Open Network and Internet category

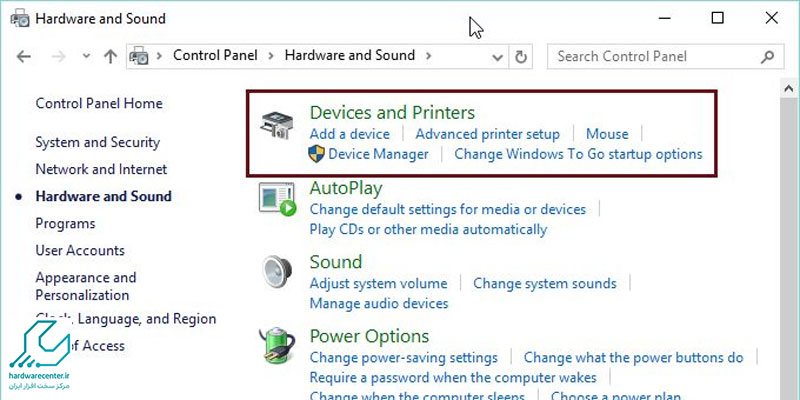tap(101, 169)
